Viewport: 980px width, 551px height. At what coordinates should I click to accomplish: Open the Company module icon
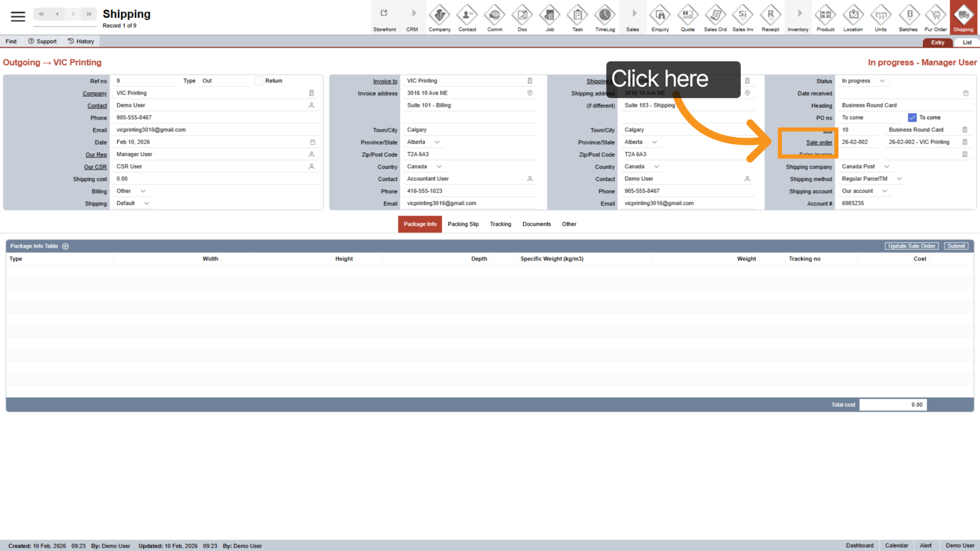[439, 15]
